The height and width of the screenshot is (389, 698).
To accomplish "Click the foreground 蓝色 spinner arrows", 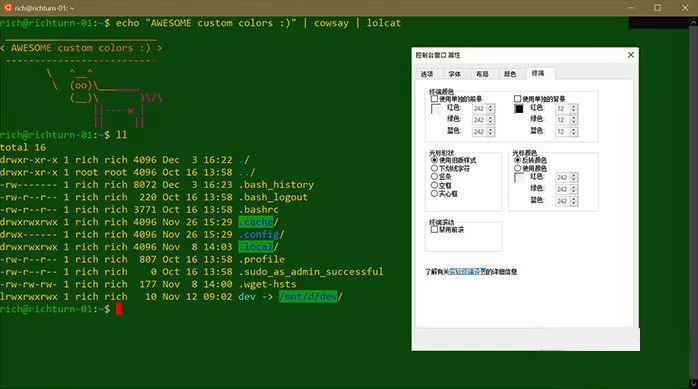I will pos(491,131).
